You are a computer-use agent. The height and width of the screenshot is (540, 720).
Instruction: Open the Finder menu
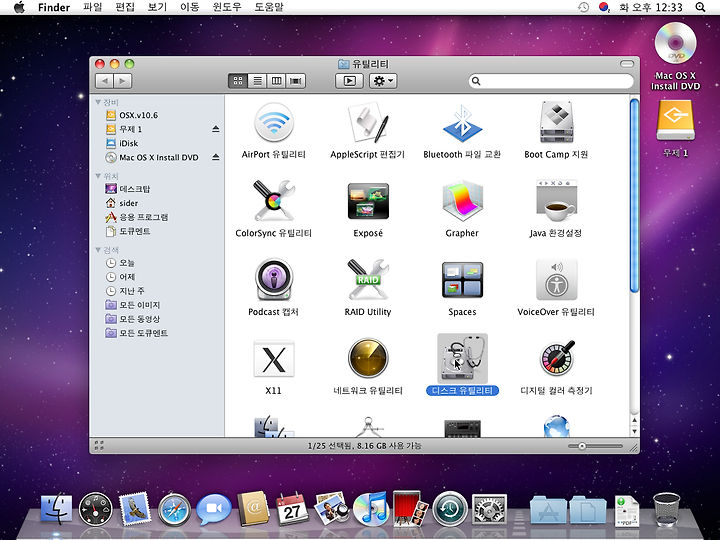[54, 7]
